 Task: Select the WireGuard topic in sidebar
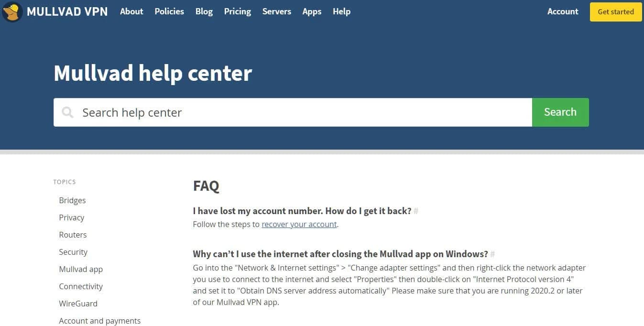(78, 304)
